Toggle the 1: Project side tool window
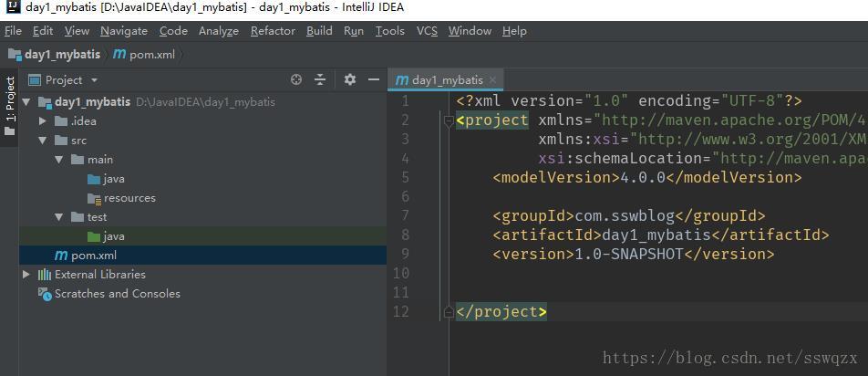 (x=9, y=107)
